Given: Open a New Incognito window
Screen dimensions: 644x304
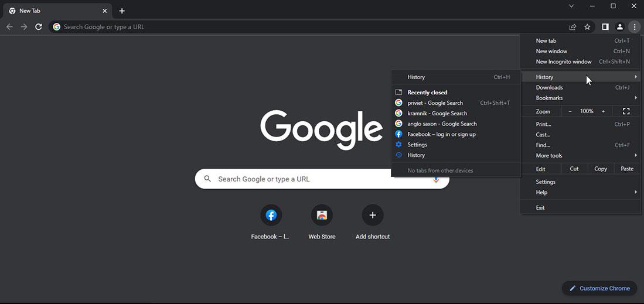Looking at the screenshot, I should pos(580,62).
